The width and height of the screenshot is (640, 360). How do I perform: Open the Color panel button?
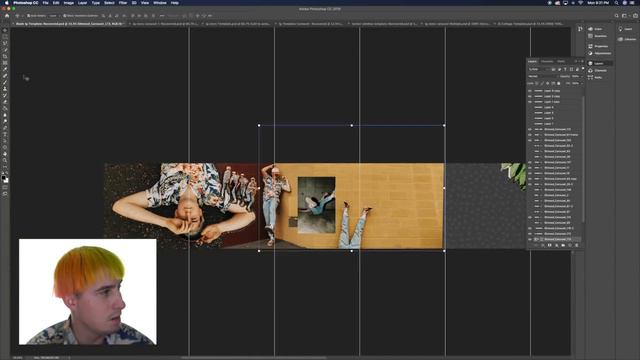click(595, 29)
